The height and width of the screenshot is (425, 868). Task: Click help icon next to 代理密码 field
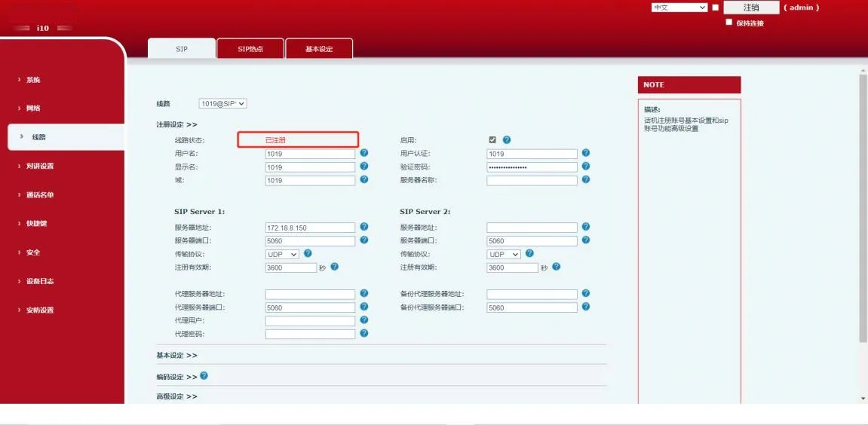pos(364,333)
